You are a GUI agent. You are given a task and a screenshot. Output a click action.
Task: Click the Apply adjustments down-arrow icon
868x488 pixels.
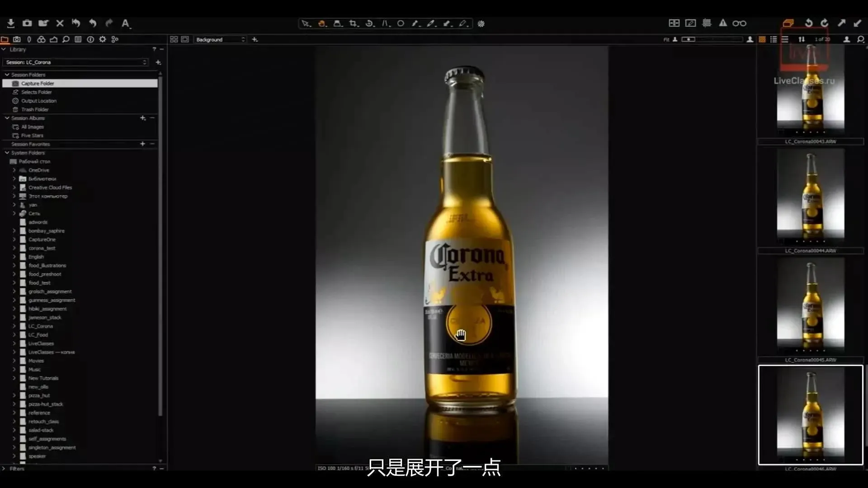point(858,23)
